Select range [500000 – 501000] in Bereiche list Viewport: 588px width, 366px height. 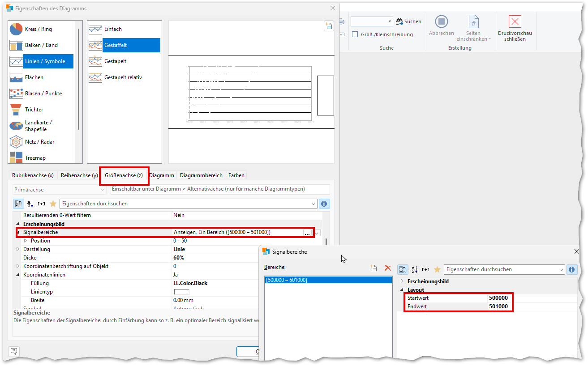[328, 280]
